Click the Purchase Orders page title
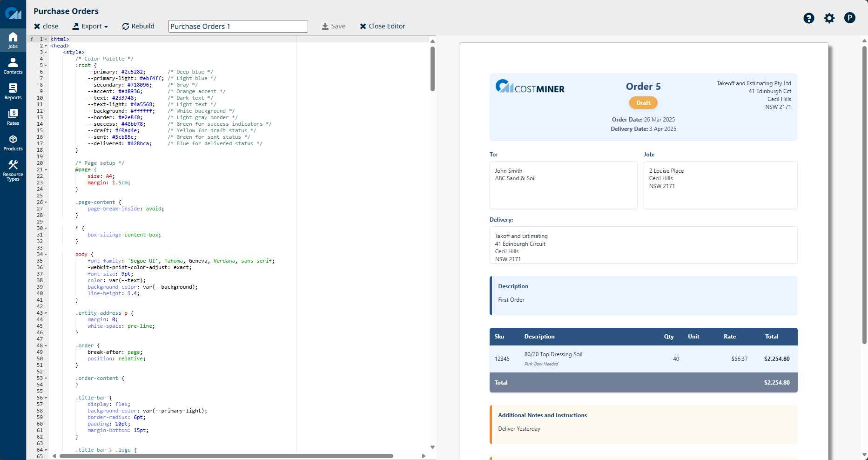 66,11
